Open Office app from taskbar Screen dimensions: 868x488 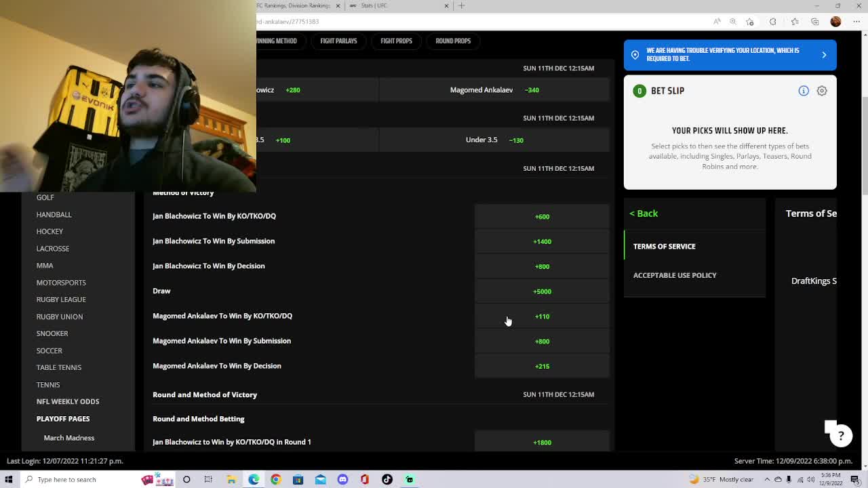(365, 479)
